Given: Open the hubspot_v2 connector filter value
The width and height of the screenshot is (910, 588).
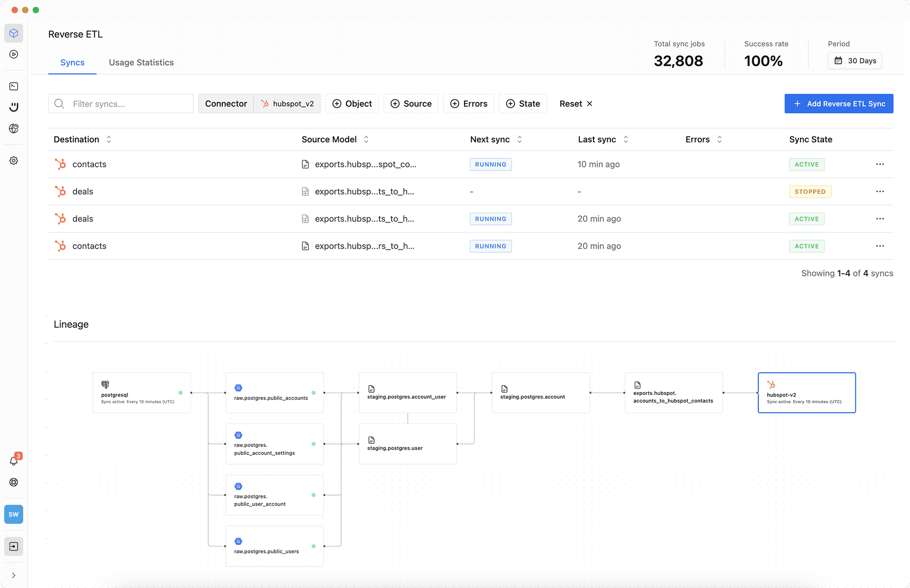Looking at the screenshot, I should [x=287, y=104].
